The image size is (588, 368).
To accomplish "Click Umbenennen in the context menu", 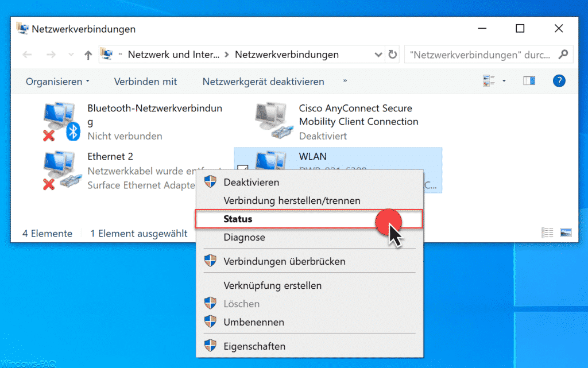I will (310, 322).
